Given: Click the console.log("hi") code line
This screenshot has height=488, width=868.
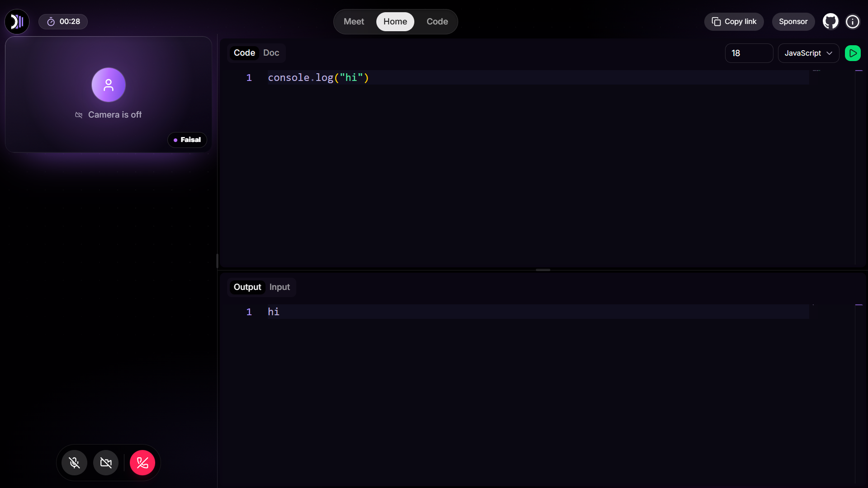Looking at the screenshot, I should 318,78.
